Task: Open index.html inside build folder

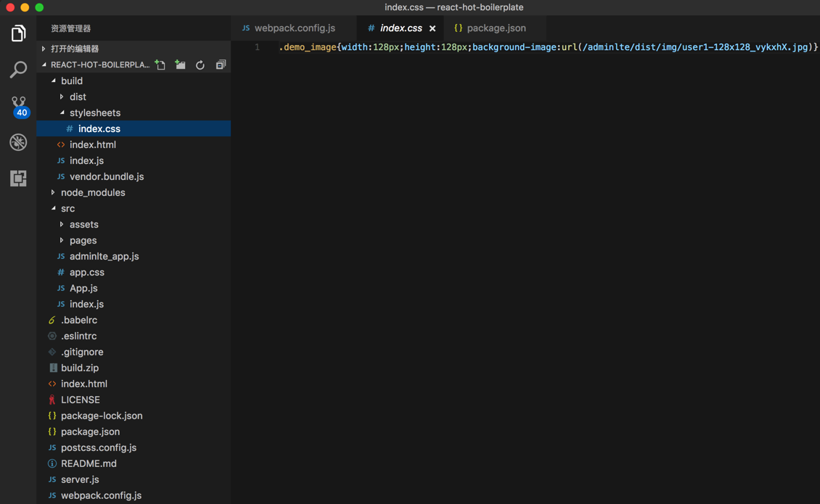Action: (x=134, y=145)
